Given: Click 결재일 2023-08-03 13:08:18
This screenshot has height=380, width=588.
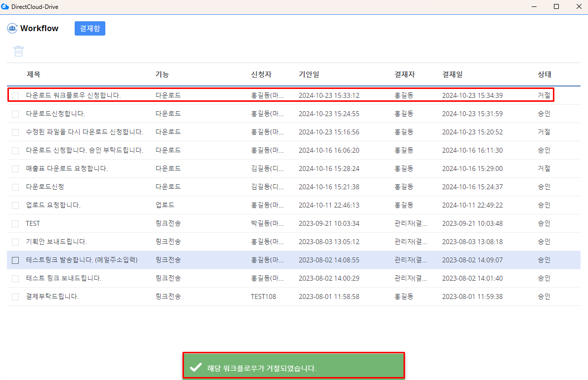Looking at the screenshot, I should point(472,242).
